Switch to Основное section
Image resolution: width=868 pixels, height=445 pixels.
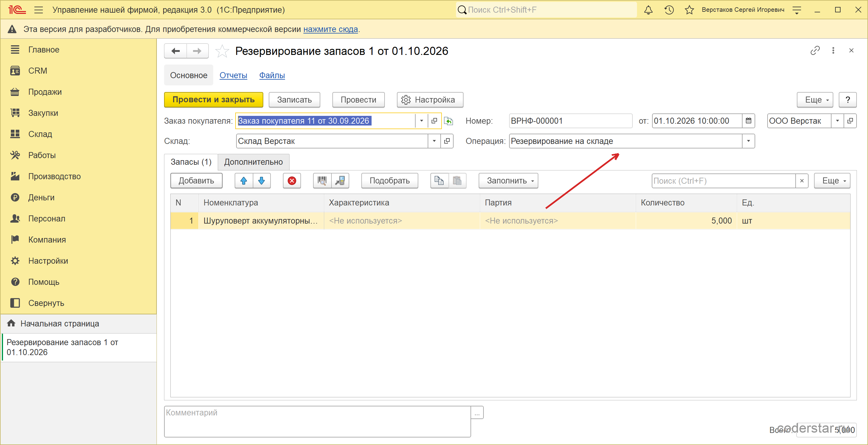188,75
